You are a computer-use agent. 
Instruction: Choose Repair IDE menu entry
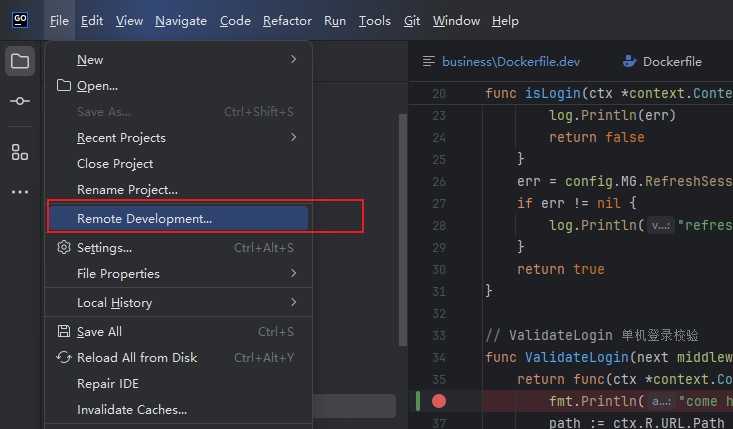coord(179,384)
